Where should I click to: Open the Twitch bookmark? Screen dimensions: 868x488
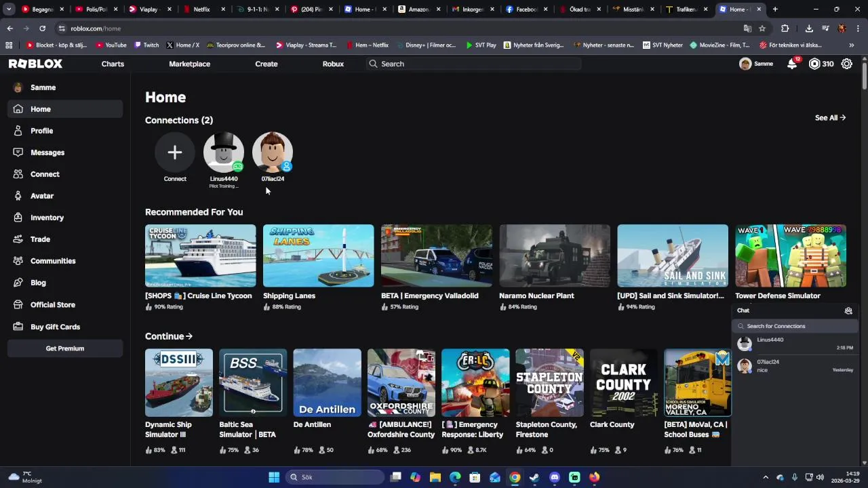point(146,45)
